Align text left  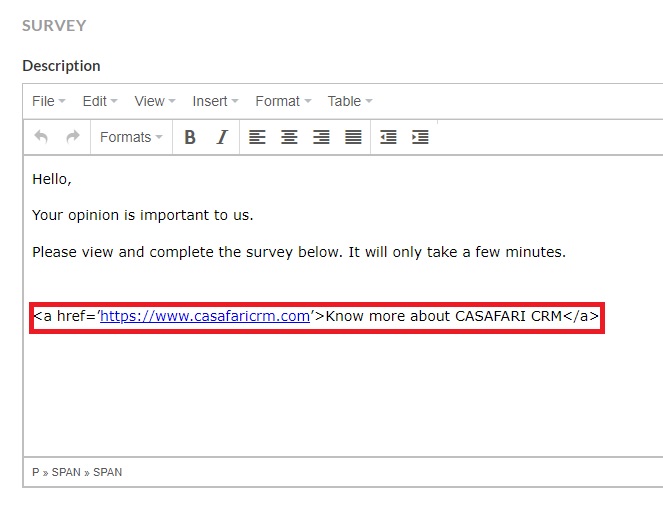(x=257, y=137)
